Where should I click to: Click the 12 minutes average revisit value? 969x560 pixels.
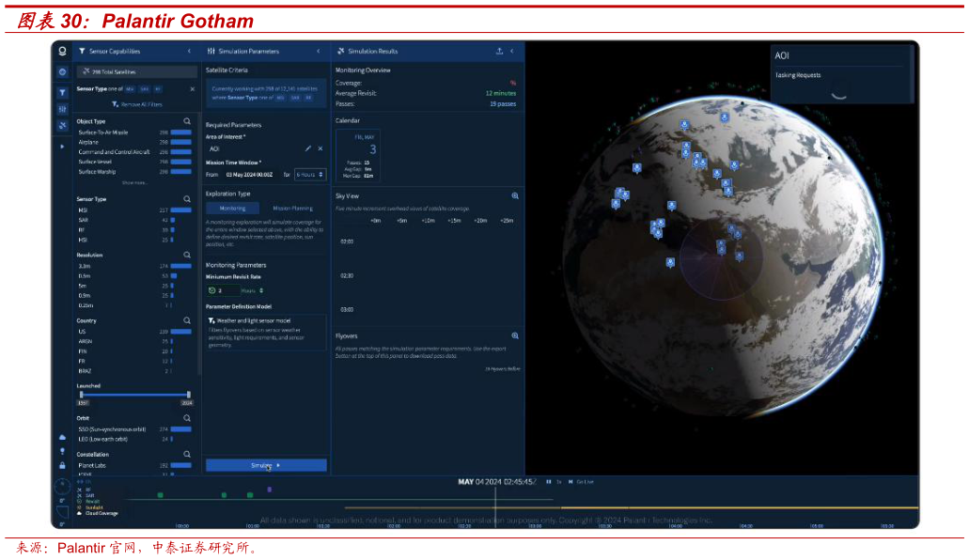tap(501, 93)
